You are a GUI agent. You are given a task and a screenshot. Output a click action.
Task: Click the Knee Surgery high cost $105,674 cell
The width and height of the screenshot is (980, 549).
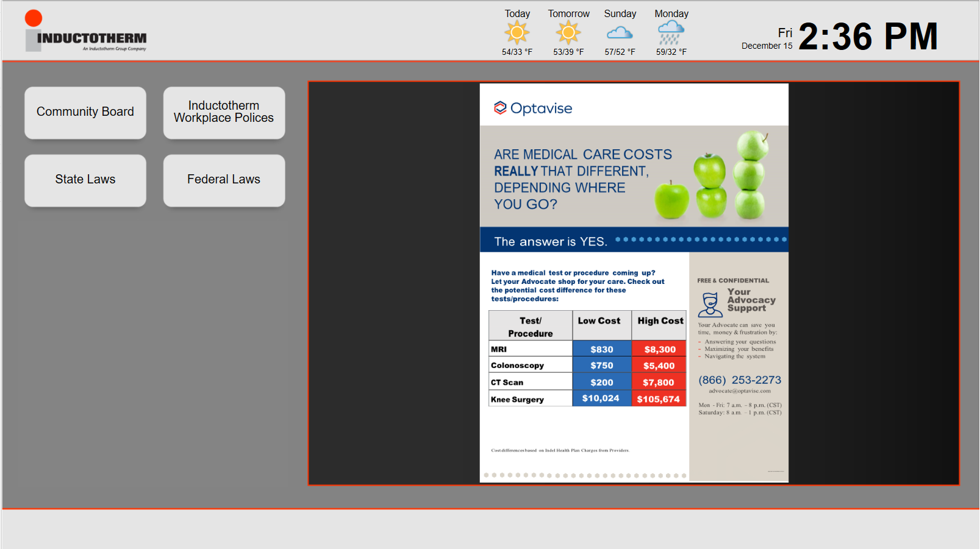(x=658, y=399)
